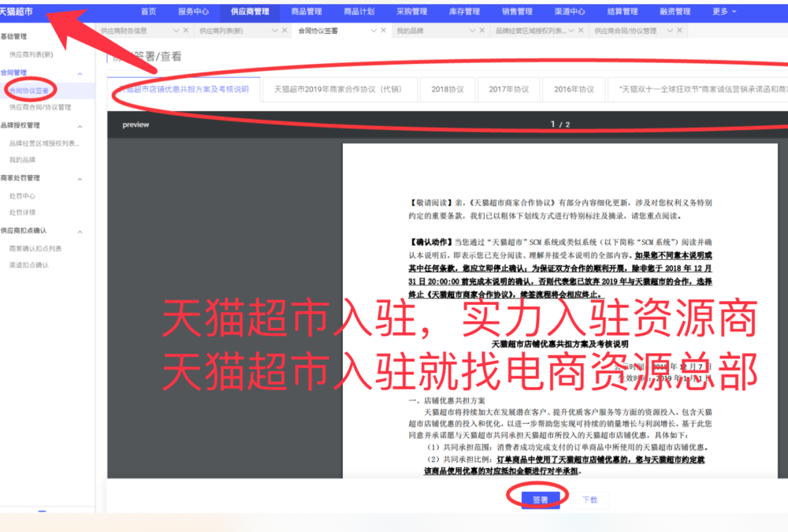This screenshot has height=532, width=788.
Task: Open the 商品计划 menu
Action: click(x=359, y=12)
